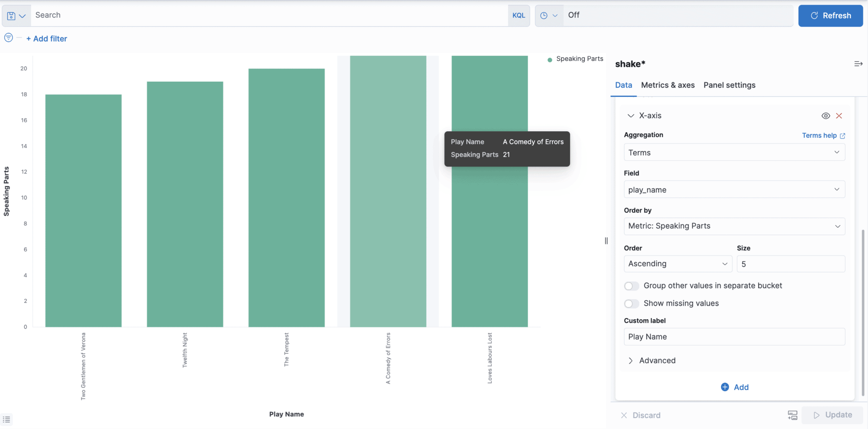
Task: Enable Show missing values
Action: click(632, 303)
